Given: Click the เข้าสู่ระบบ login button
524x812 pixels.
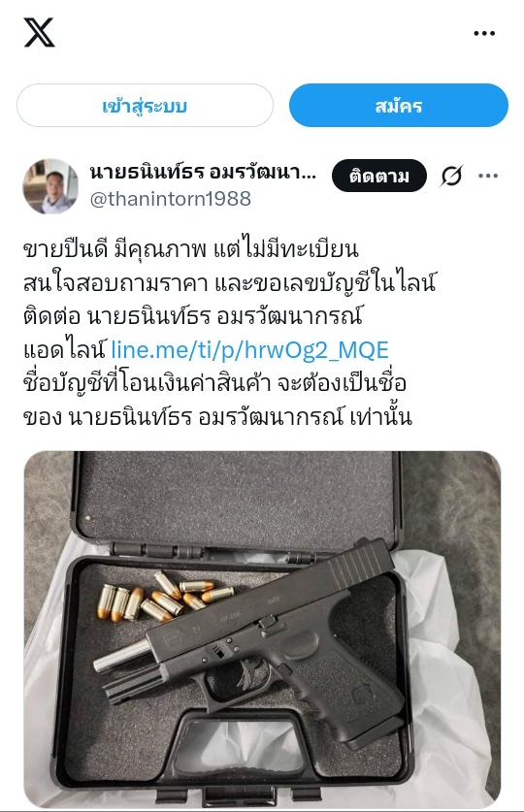Looking at the screenshot, I should coord(145,106).
